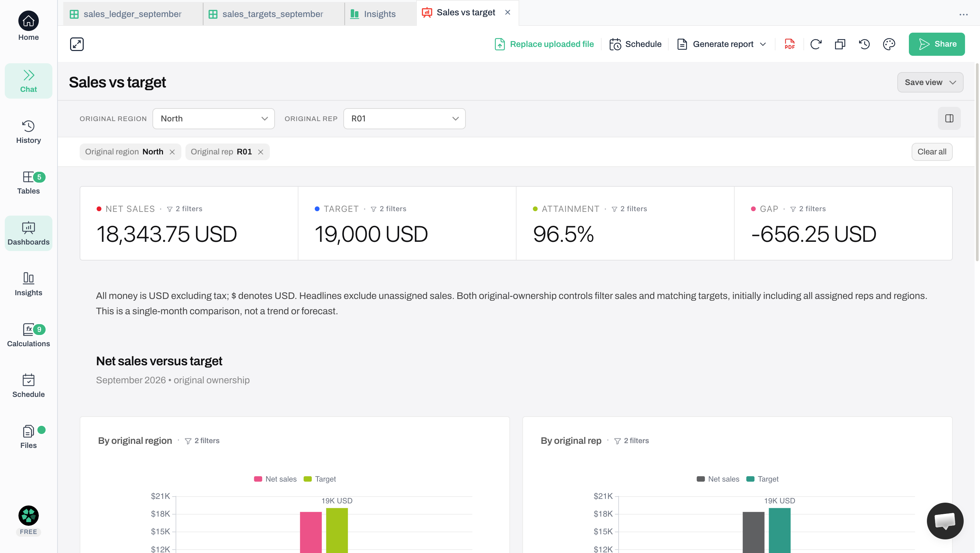Click Replace uploaded file
Viewport: 980px width, 553px height.
(x=544, y=44)
